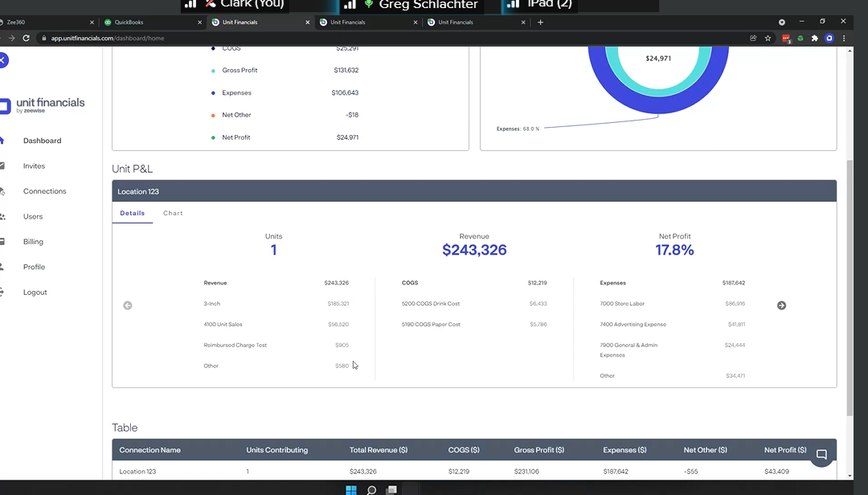Go to previous Unit P&L slide arrow
This screenshot has height=495, width=868.
tap(128, 305)
